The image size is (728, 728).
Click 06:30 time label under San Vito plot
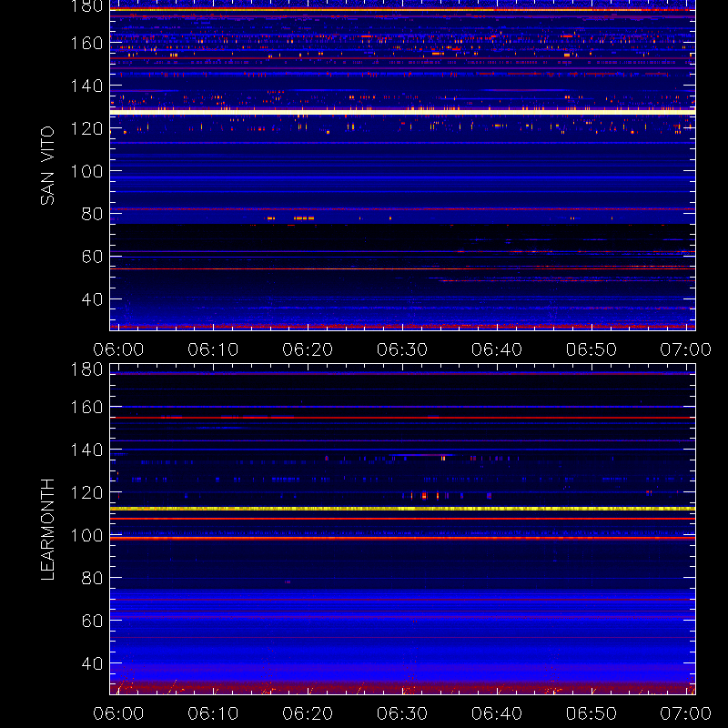tap(402, 349)
